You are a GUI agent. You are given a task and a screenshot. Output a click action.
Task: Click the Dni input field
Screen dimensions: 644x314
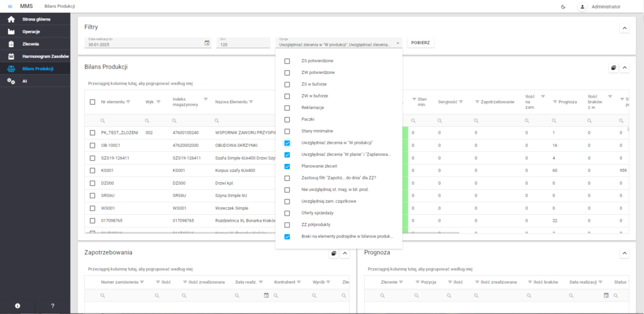243,45
